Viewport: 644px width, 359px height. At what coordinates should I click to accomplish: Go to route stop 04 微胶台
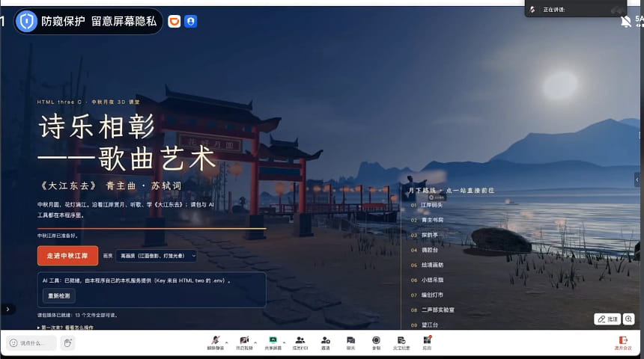click(x=425, y=250)
